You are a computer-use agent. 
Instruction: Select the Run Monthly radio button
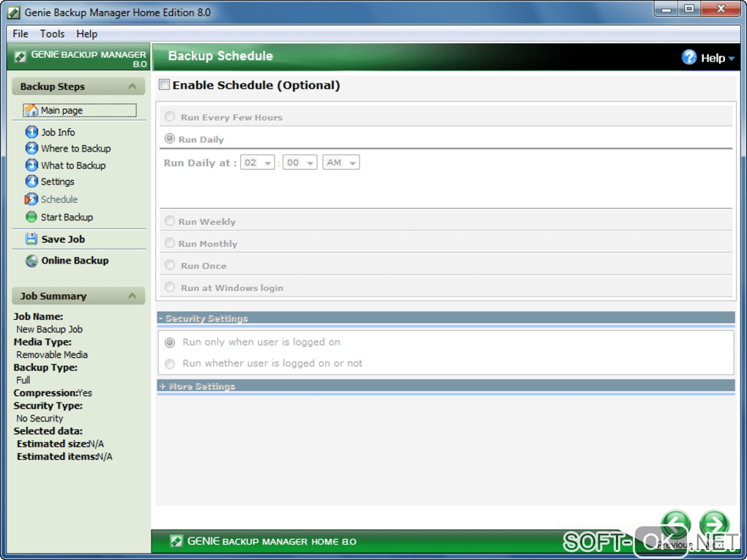[x=170, y=243]
